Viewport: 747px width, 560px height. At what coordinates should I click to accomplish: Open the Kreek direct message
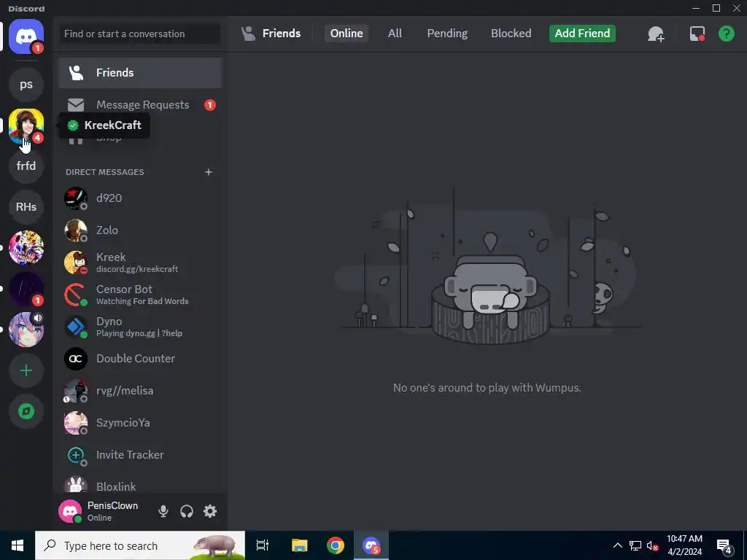[x=140, y=262]
